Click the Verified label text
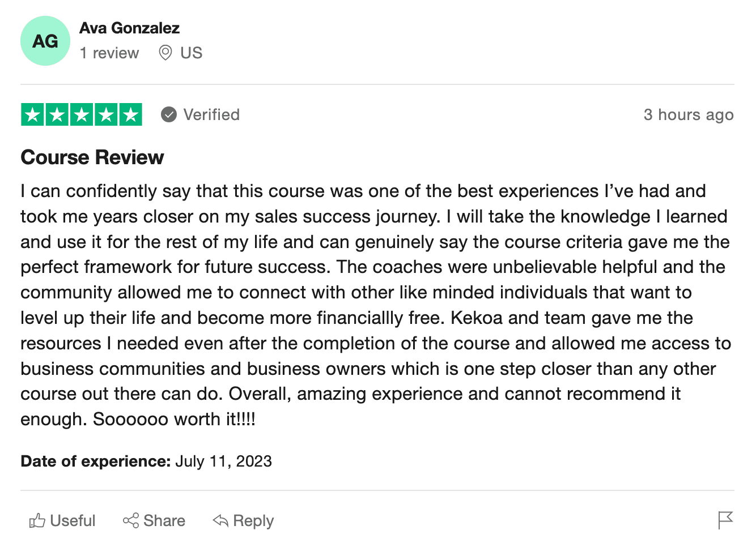The width and height of the screenshot is (756, 547). click(211, 115)
